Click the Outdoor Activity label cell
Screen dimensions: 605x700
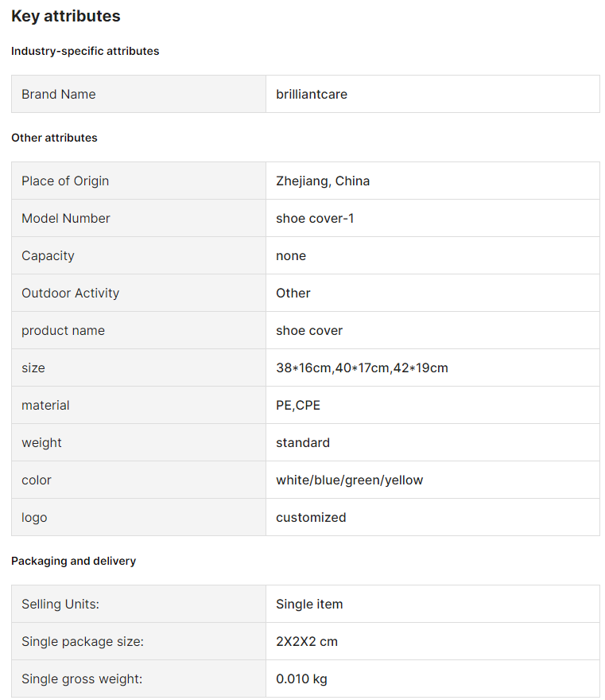click(x=139, y=293)
